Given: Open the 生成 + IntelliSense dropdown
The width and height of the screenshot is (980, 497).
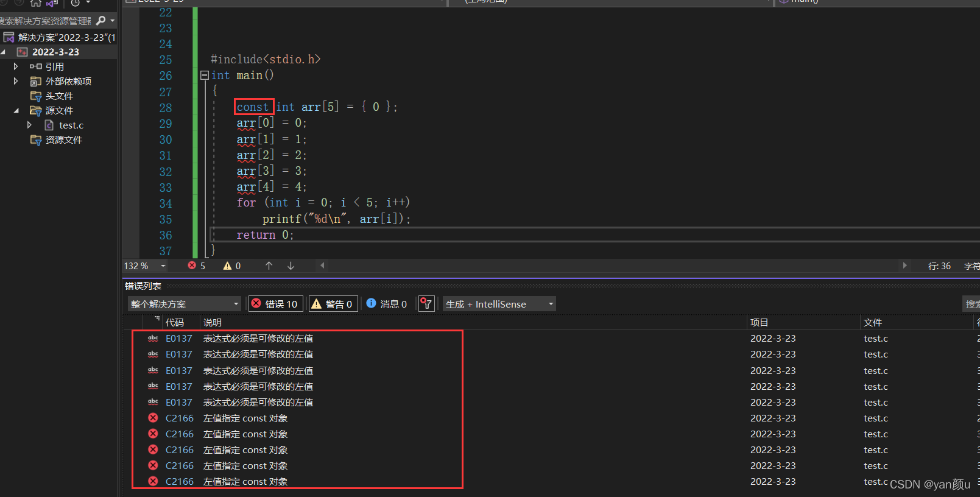Looking at the screenshot, I should (x=499, y=304).
